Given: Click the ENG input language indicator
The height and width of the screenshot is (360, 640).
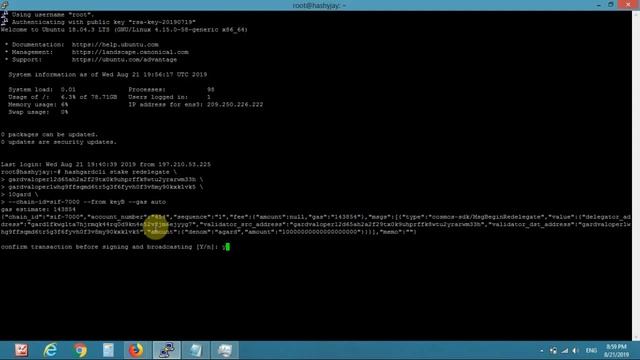Looking at the screenshot, I should coord(591,351).
